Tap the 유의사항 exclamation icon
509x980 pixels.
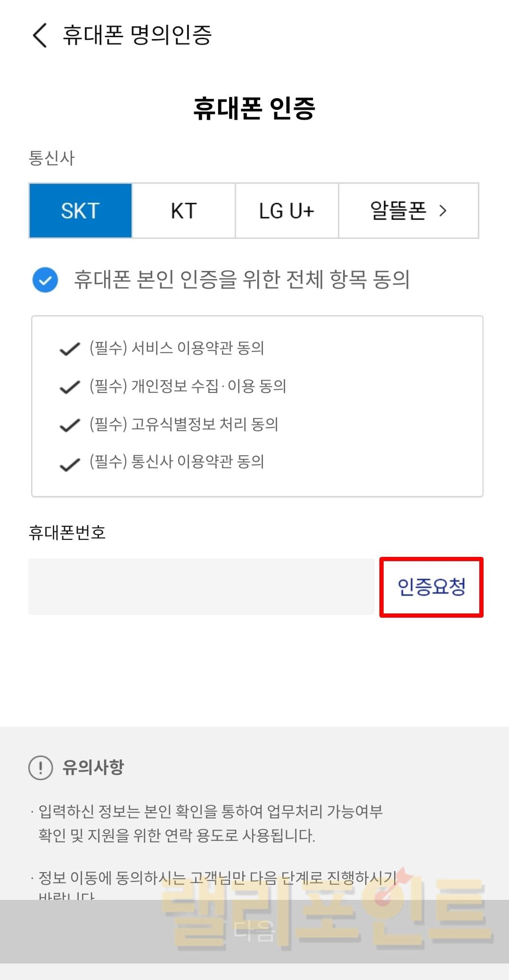(x=41, y=768)
